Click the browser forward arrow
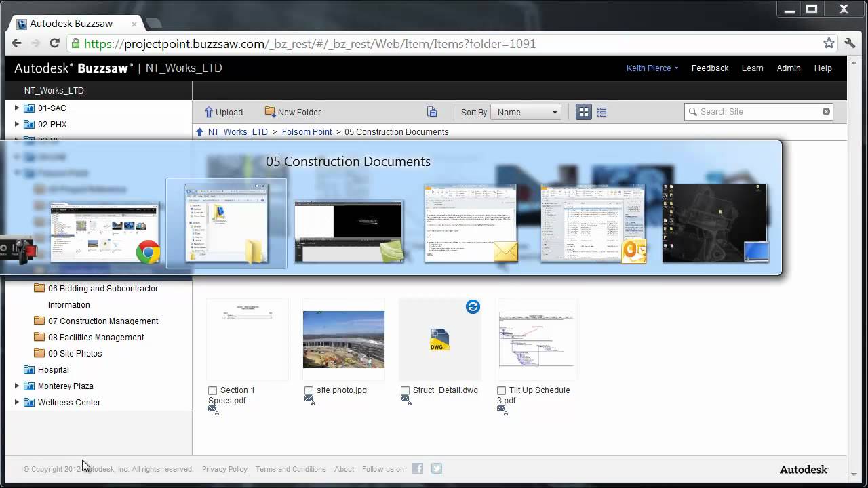868x488 pixels. 36,43
